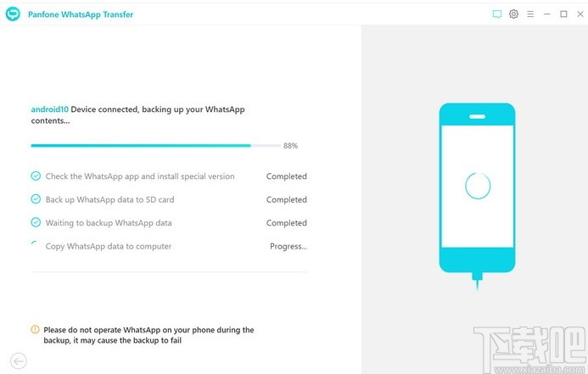
Task: Maximize the Panfone window
Action: (563, 14)
